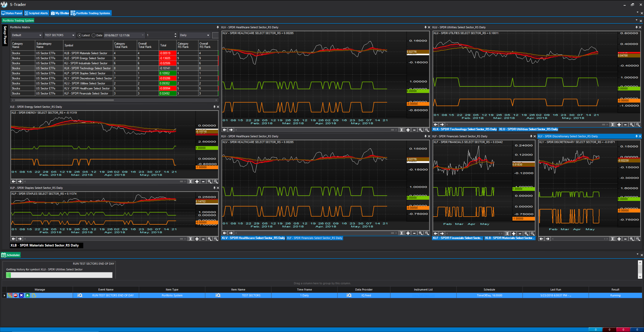Zoom out on top XLV Healthcare chart

tap(427, 130)
